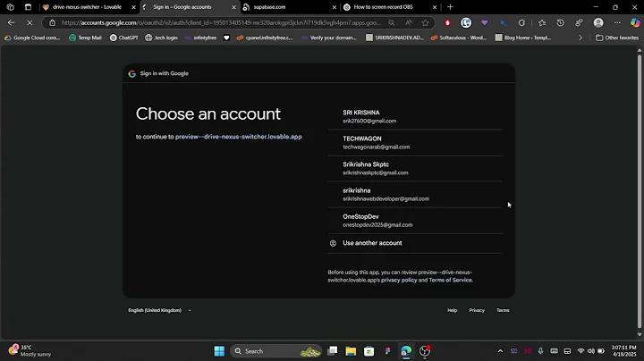Image resolution: width=644 pixels, height=361 pixels.
Task: Open preview--drive-nexus-switcher.lovable.app link
Action: tap(239, 137)
